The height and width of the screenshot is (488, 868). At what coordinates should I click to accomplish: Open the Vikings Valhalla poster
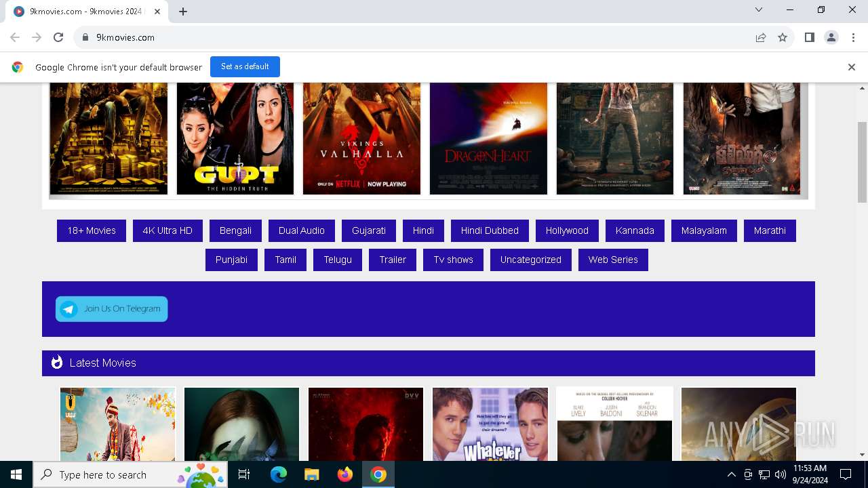pos(361,138)
